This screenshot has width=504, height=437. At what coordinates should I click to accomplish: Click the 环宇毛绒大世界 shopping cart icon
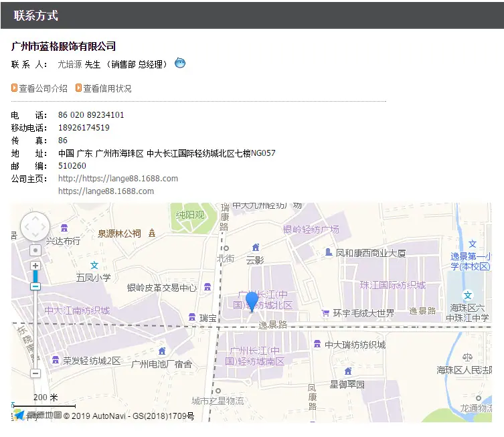pos(325,313)
